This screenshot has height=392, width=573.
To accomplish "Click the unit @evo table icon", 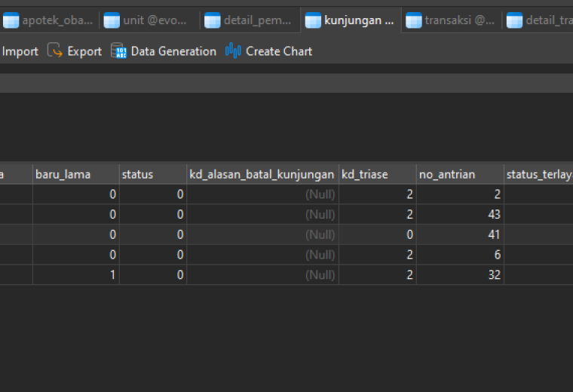I will click(112, 20).
